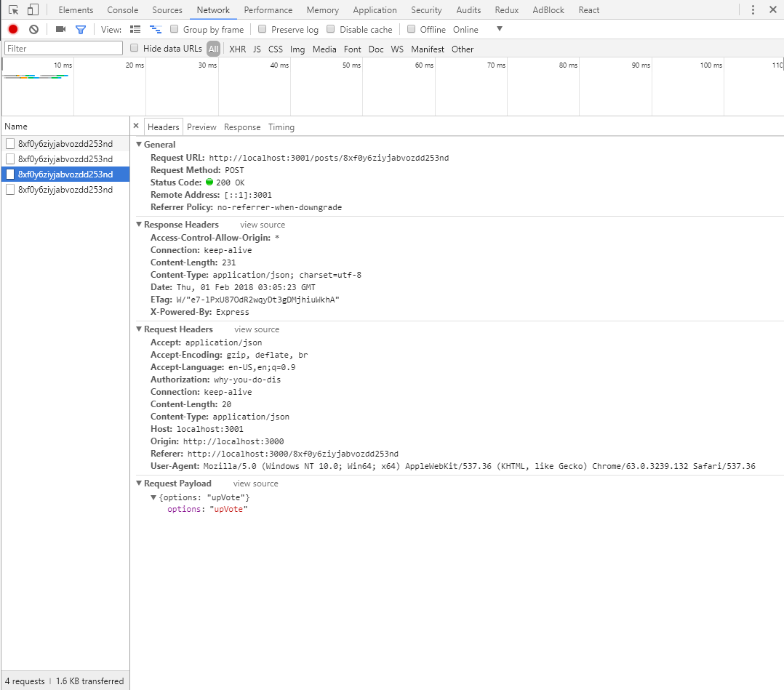Toggle Offline network mode

click(x=412, y=29)
